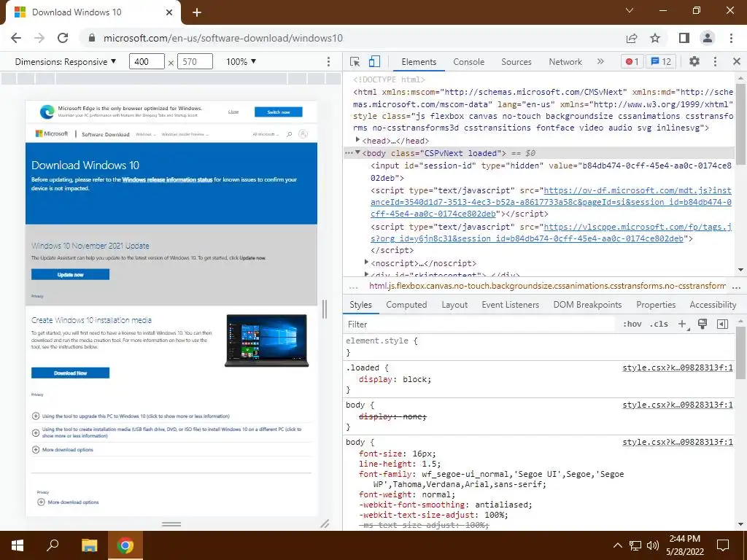Viewport: 747px width, 560px height.
Task: Open Dimensions Responsive dropdown
Action: [x=65, y=61]
